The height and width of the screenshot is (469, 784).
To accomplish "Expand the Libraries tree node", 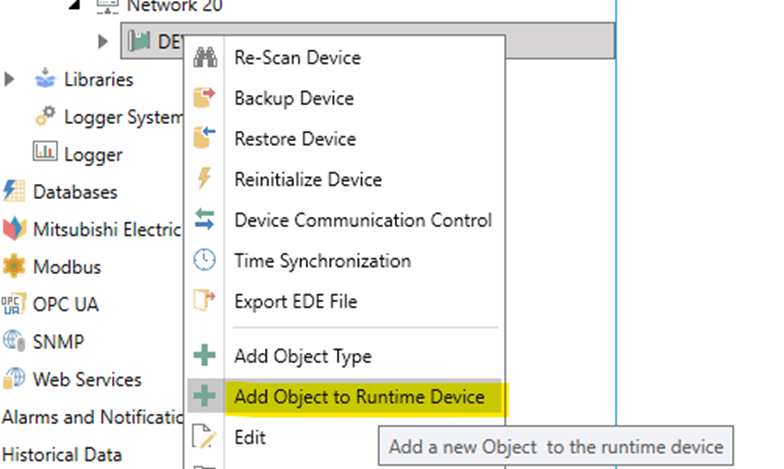I will tap(11, 79).
